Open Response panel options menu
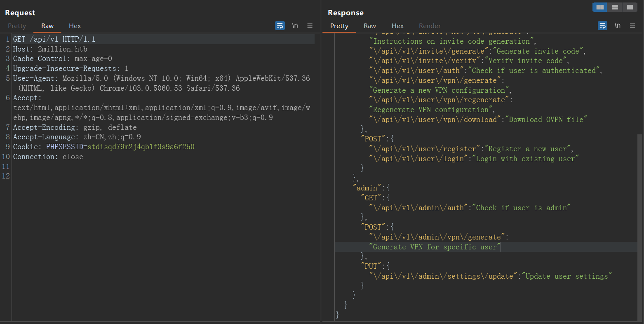 632,26
